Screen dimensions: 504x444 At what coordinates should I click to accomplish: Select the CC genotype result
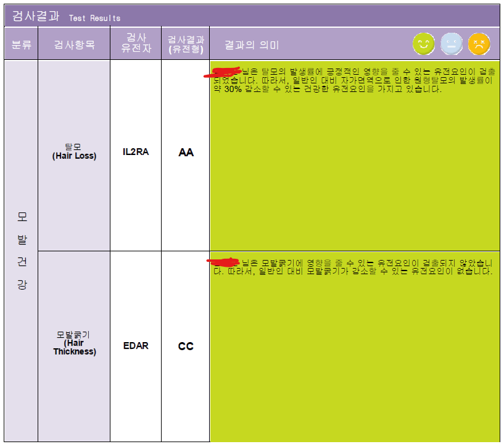186,346
